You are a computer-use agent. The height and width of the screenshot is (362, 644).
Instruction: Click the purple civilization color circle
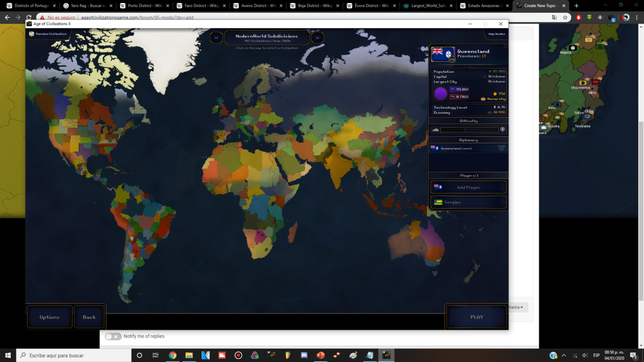(x=441, y=93)
